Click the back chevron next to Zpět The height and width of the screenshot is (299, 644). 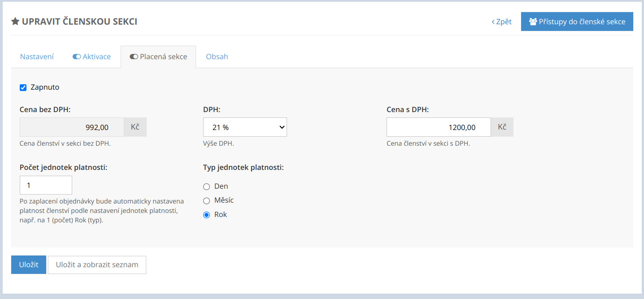coord(493,22)
